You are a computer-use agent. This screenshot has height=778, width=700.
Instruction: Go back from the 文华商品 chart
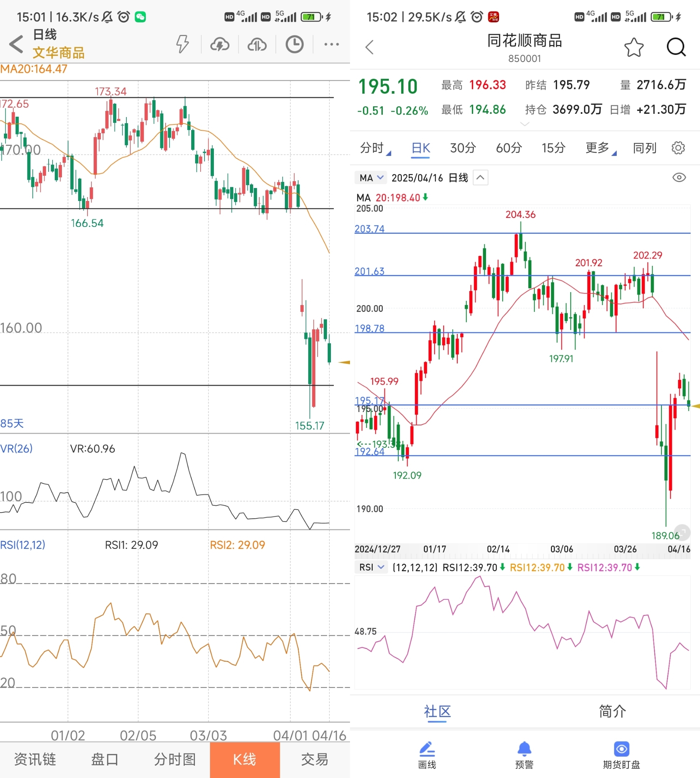16,44
